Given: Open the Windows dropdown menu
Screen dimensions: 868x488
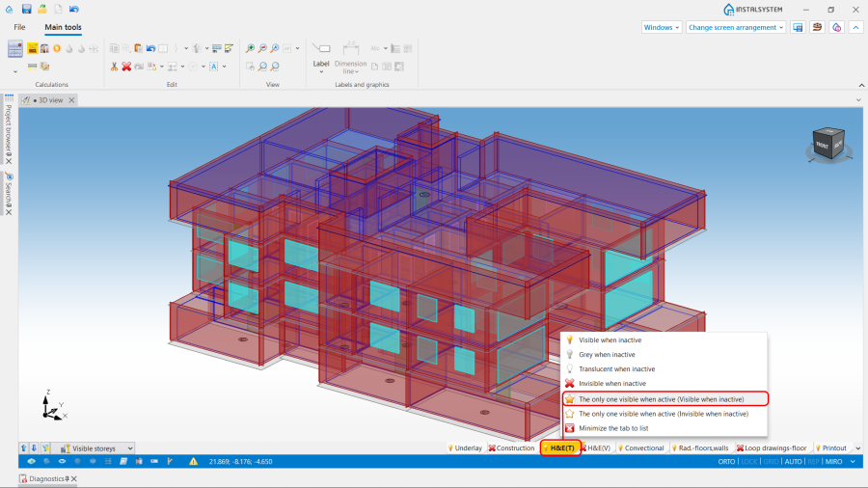Looking at the screenshot, I should (x=662, y=27).
